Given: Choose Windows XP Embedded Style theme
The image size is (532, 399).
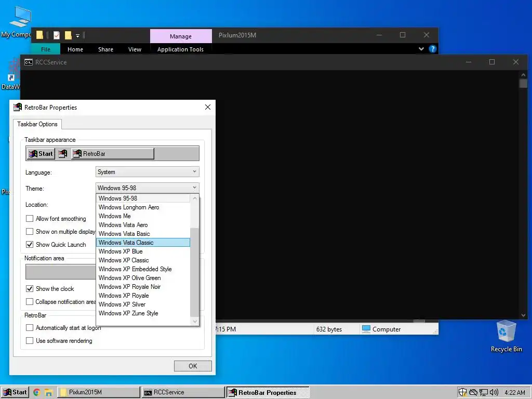Looking at the screenshot, I should pyautogui.click(x=143, y=269).
